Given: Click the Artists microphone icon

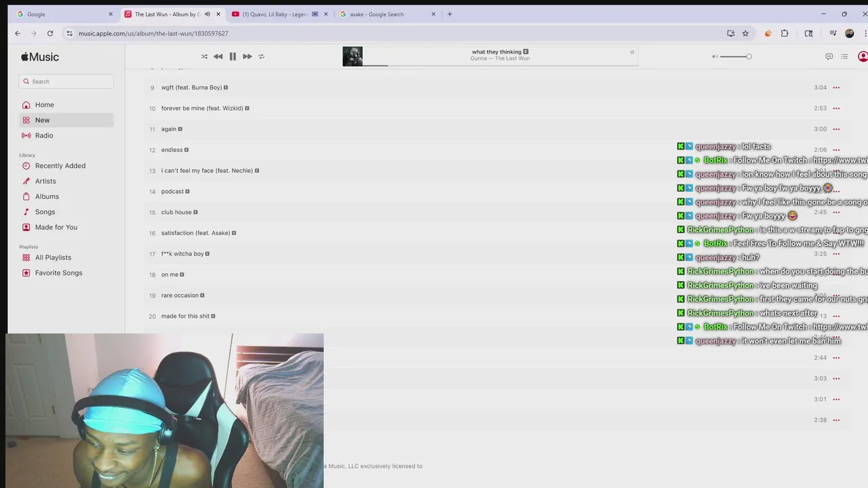Looking at the screenshot, I should tap(26, 181).
